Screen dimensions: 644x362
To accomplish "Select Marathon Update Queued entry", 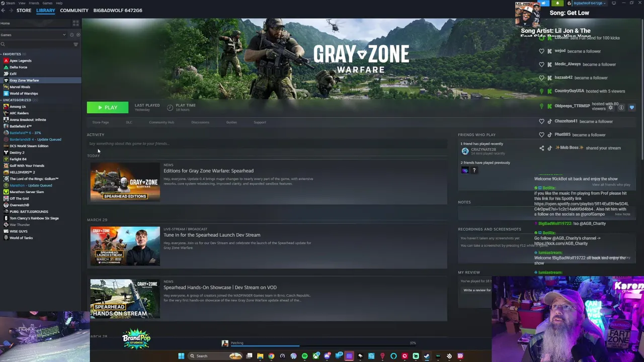I will coord(31,185).
